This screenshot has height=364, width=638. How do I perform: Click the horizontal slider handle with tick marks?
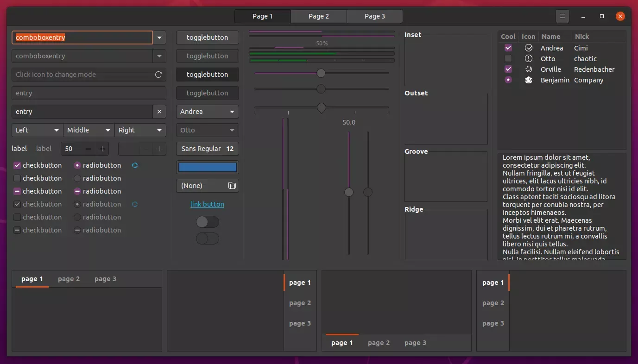[321, 107]
